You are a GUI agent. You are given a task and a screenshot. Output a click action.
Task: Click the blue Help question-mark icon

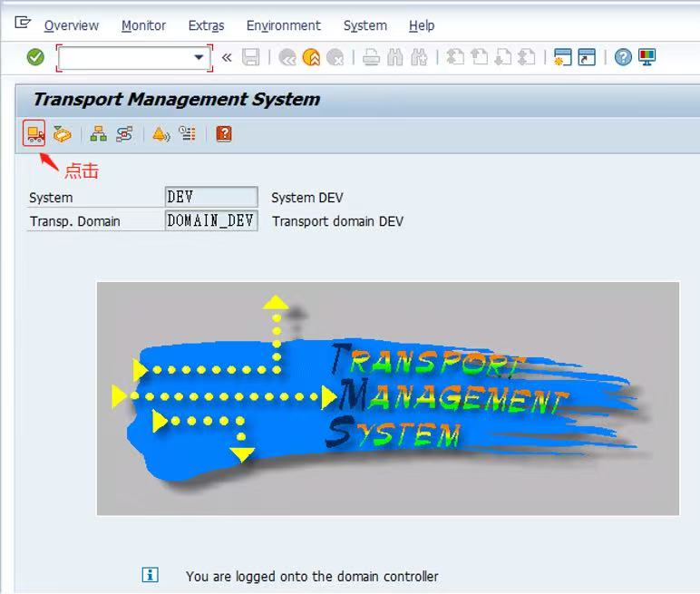[x=623, y=57]
